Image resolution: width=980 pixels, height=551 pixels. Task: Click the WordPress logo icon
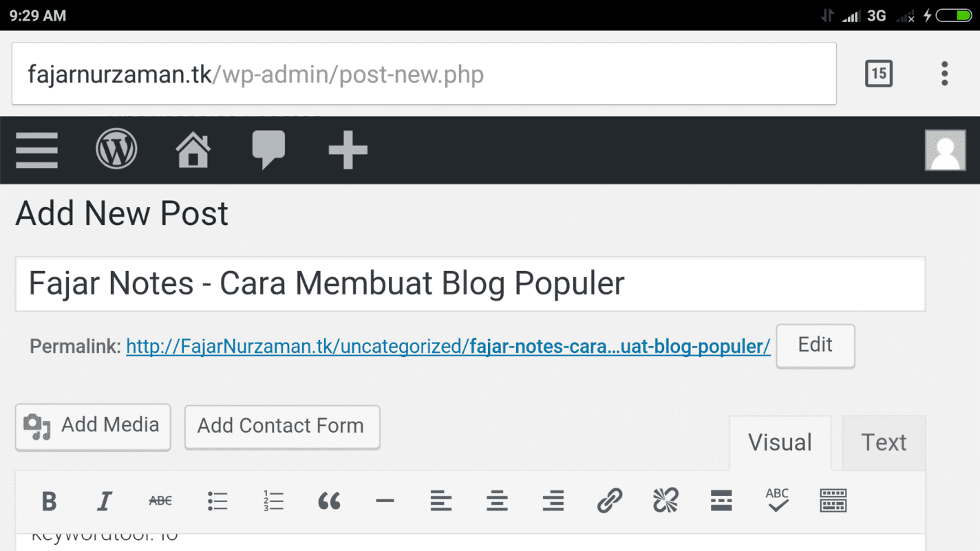click(x=116, y=149)
